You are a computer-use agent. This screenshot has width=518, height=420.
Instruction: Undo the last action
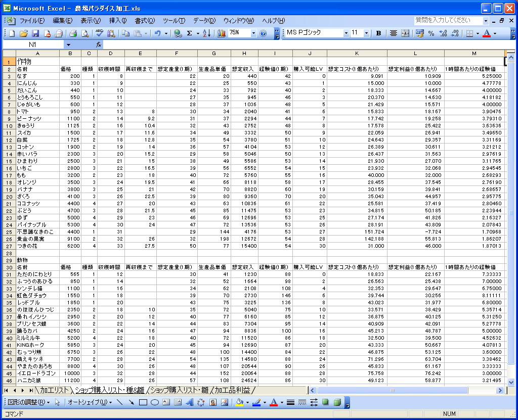point(158,33)
